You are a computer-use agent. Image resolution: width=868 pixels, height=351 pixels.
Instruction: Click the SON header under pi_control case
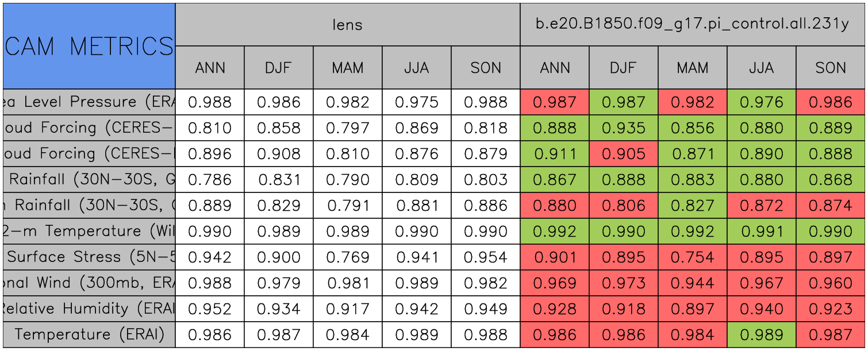click(831, 68)
